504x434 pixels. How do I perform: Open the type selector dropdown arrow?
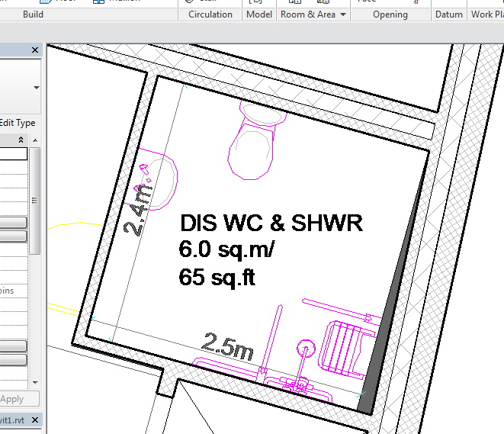[37, 88]
